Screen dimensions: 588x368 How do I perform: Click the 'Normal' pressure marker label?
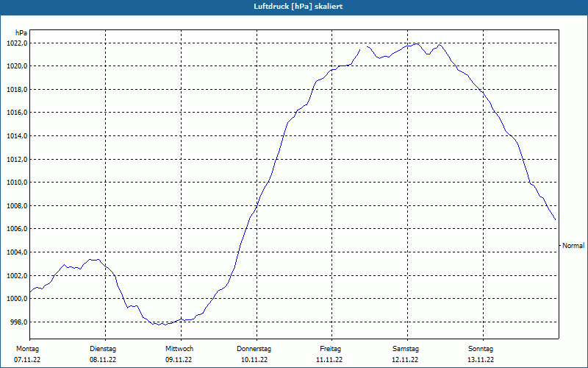[573, 246]
